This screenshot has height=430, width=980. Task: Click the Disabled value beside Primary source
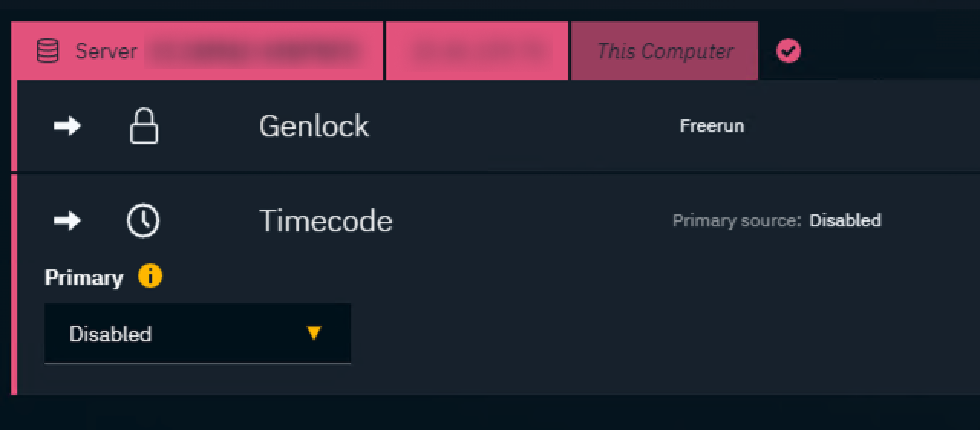point(845,221)
